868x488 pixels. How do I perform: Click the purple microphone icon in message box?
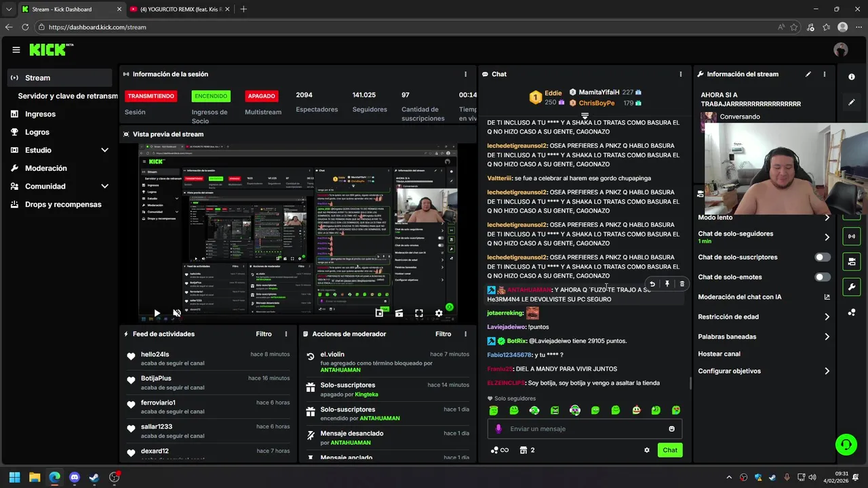(x=498, y=428)
